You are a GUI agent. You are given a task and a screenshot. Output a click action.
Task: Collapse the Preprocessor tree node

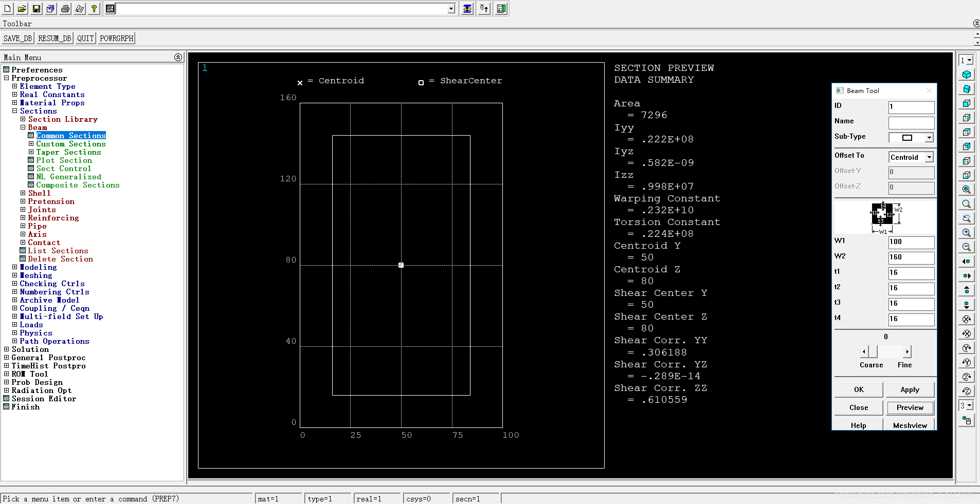[x=7, y=78]
